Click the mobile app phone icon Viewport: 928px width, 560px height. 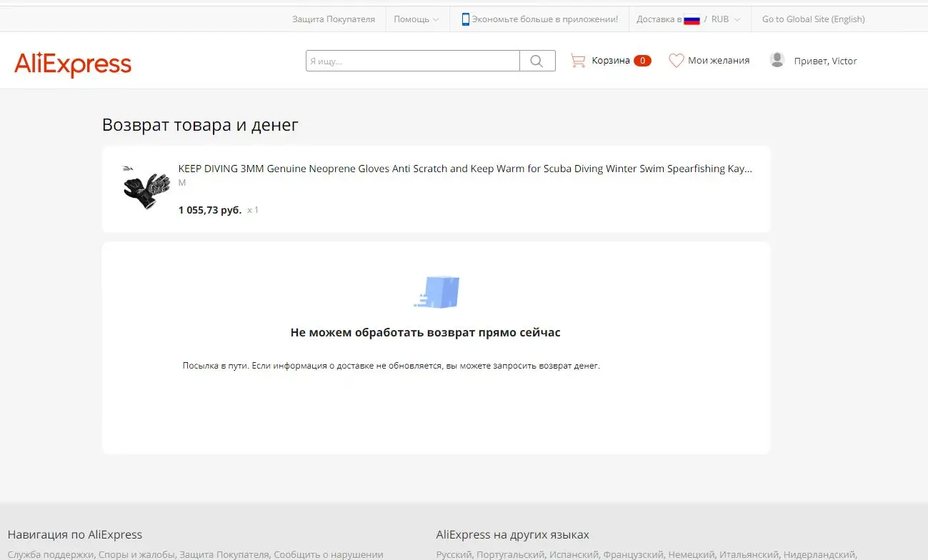coord(466,19)
